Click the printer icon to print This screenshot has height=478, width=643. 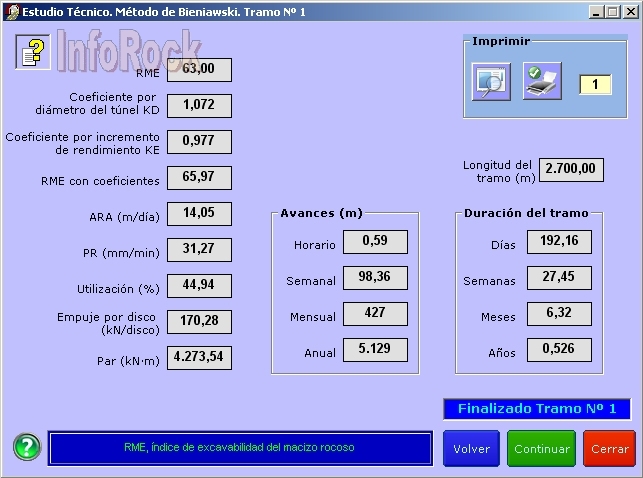click(543, 82)
